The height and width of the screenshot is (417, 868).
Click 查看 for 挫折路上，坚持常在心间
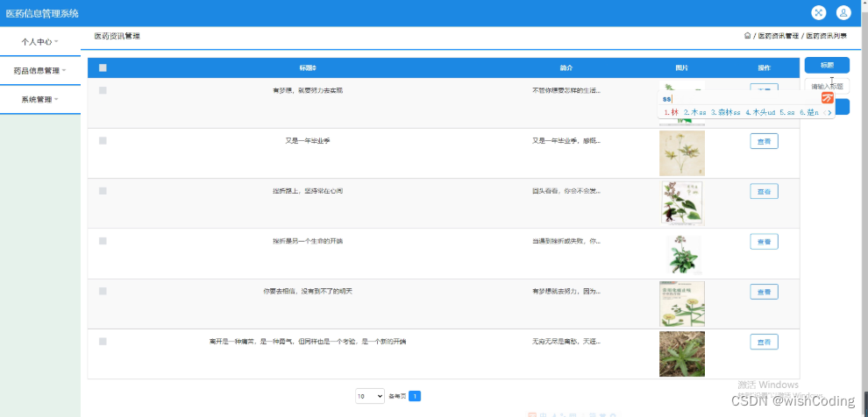point(764,191)
